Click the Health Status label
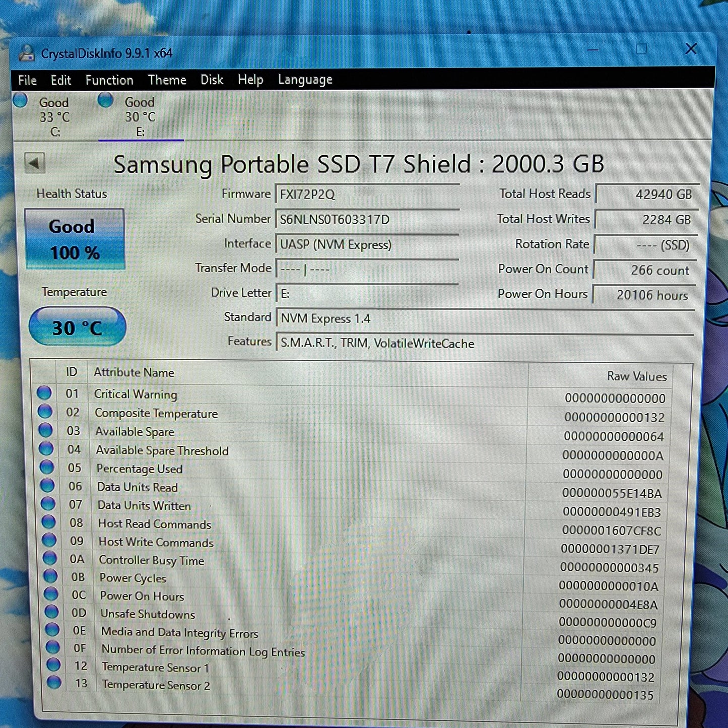Viewport: 728px width, 728px height. pyautogui.click(x=72, y=193)
